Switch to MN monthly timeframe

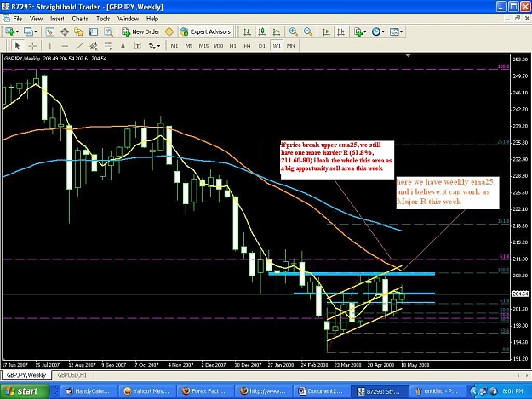pos(291,46)
